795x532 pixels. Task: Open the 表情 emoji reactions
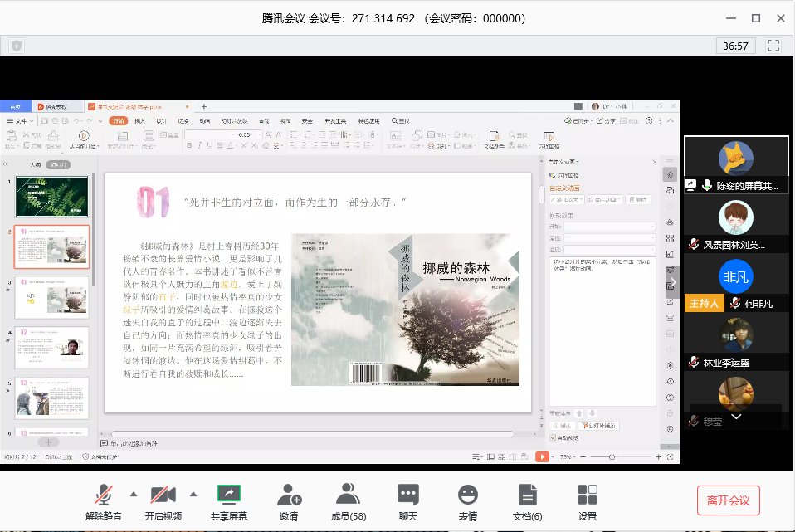pyautogui.click(x=468, y=495)
